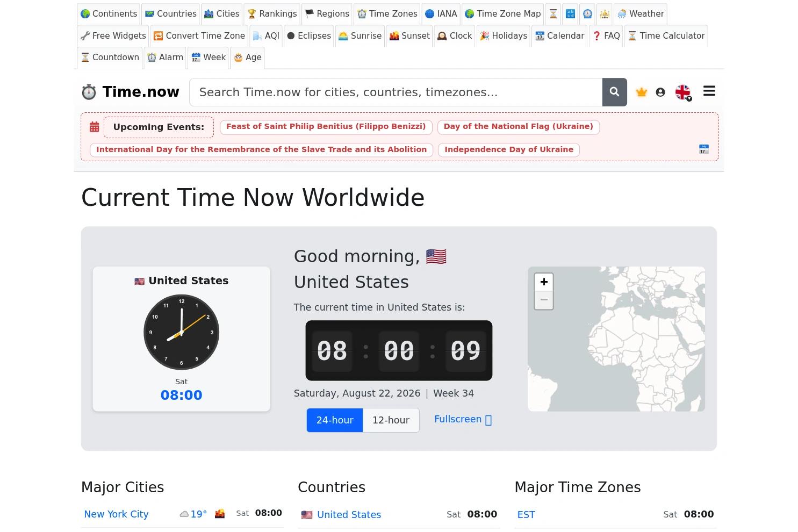
Task: Click the blue clock icon-only tab
Action: tap(587, 14)
